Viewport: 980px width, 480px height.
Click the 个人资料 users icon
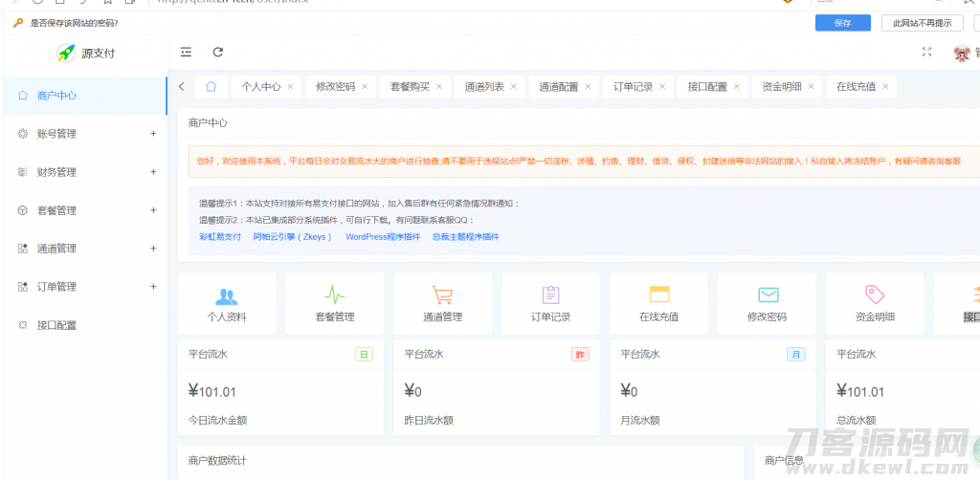coord(227,295)
